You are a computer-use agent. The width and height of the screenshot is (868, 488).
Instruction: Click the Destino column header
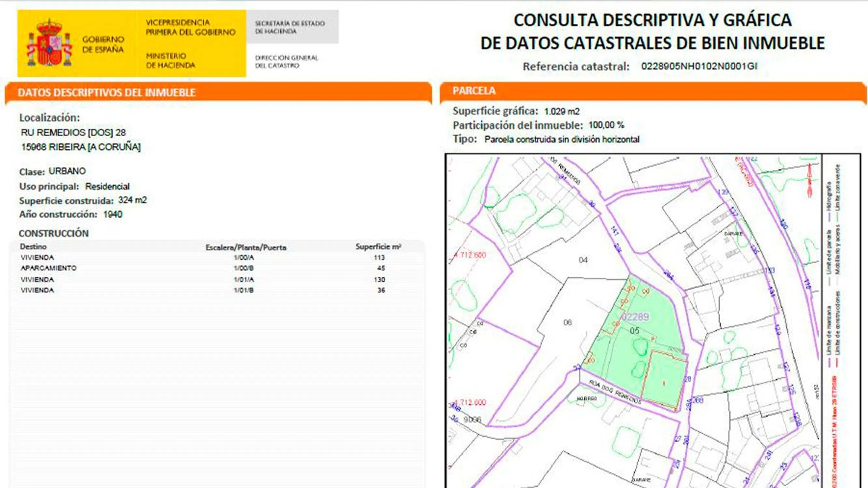pos(33,247)
